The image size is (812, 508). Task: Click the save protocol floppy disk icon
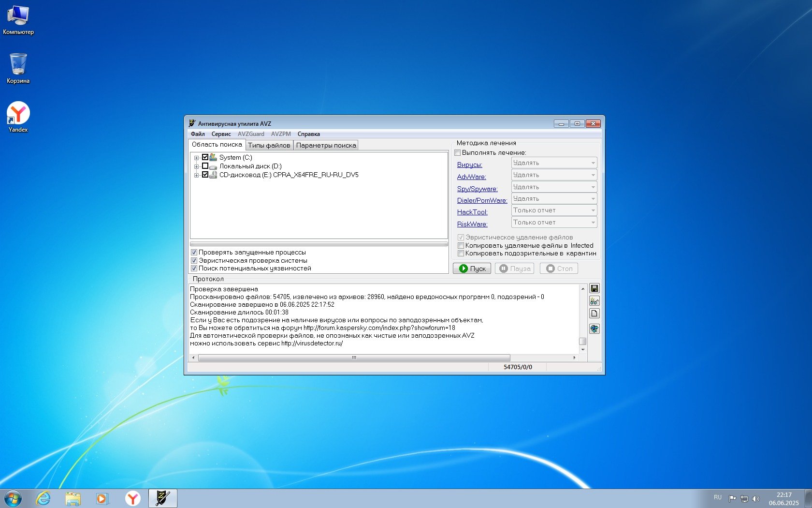click(x=594, y=288)
